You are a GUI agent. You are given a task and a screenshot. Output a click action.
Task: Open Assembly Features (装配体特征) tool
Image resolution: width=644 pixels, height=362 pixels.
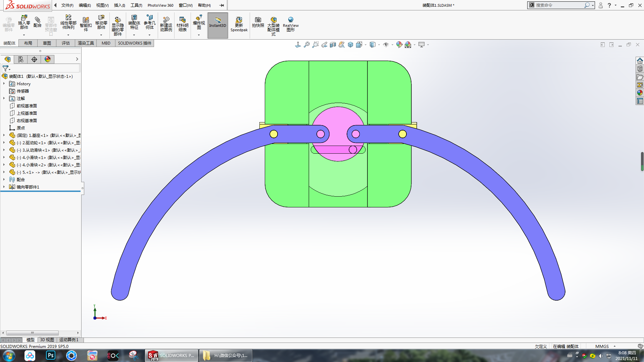(134, 22)
